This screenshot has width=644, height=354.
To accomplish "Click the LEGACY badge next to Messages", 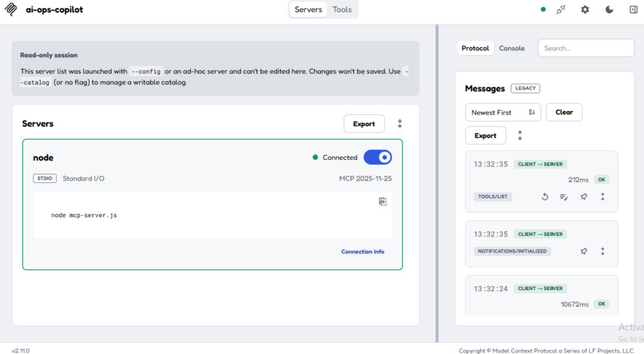I will 525,88.
